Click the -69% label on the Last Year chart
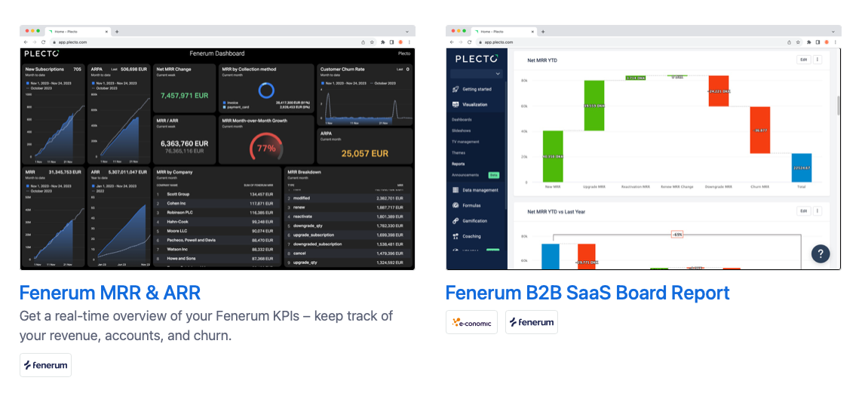The height and width of the screenshot is (396, 868). coord(677,235)
